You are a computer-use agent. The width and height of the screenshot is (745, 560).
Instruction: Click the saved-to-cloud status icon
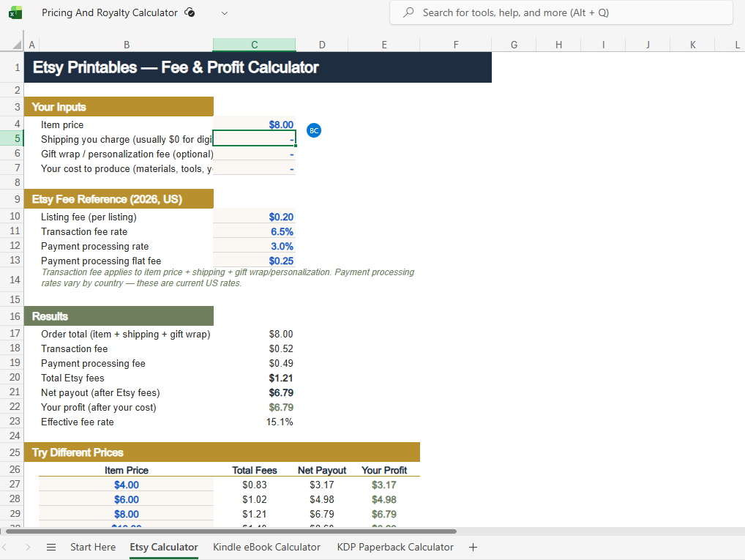pyautogui.click(x=190, y=13)
